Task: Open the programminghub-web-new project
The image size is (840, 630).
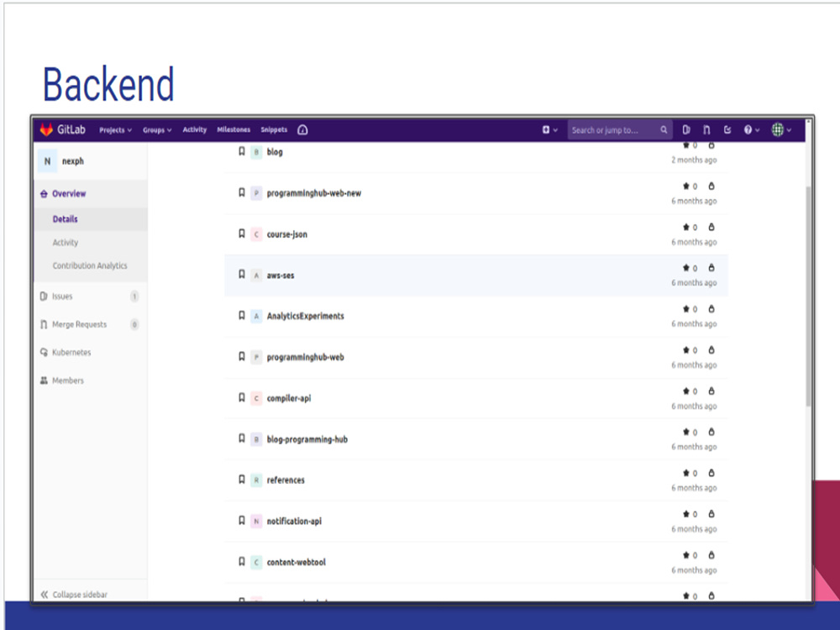Action: pyautogui.click(x=314, y=193)
